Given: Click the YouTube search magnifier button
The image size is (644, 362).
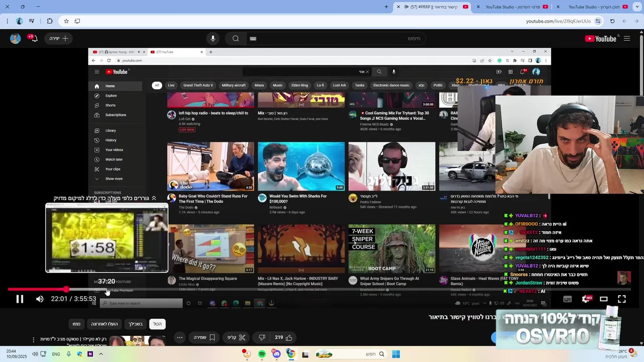Looking at the screenshot, I should (235, 39).
